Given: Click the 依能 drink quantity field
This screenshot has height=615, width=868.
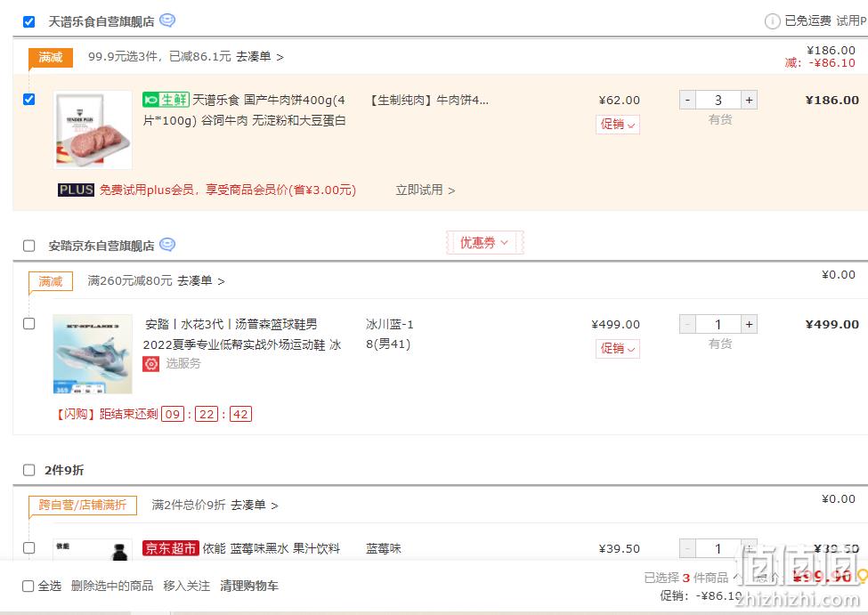Looking at the screenshot, I should pos(718,548).
